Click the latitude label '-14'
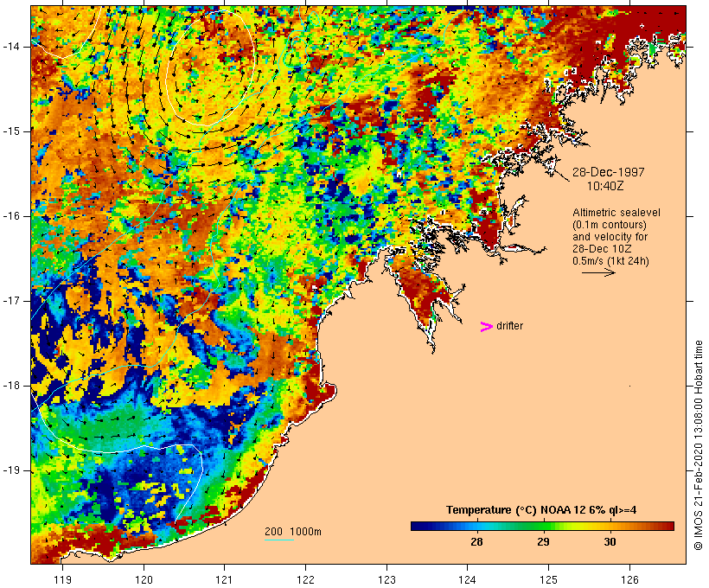 [x=11, y=47]
